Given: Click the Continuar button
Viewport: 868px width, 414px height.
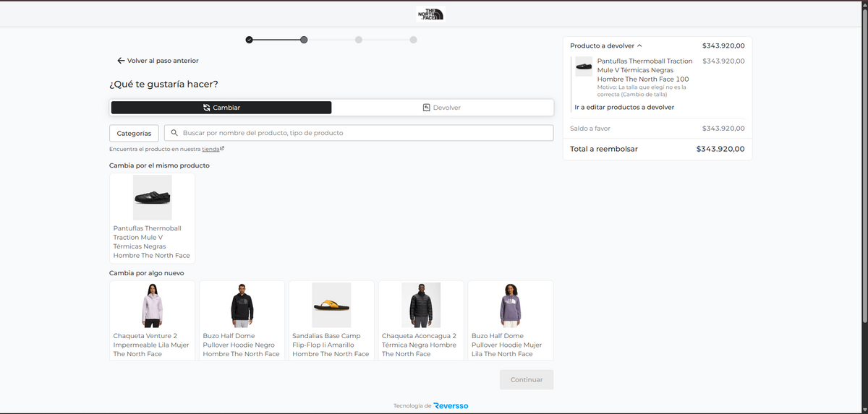Looking at the screenshot, I should tap(527, 379).
